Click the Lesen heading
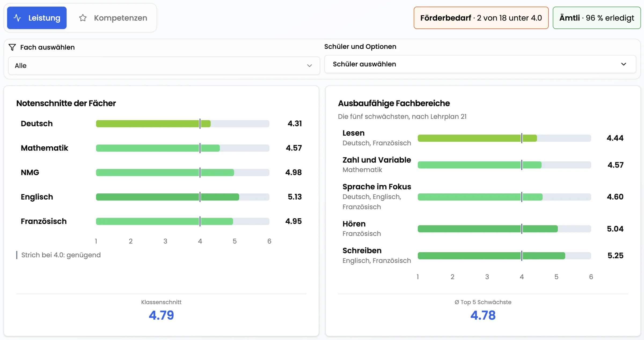644x340 pixels. [353, 133]
